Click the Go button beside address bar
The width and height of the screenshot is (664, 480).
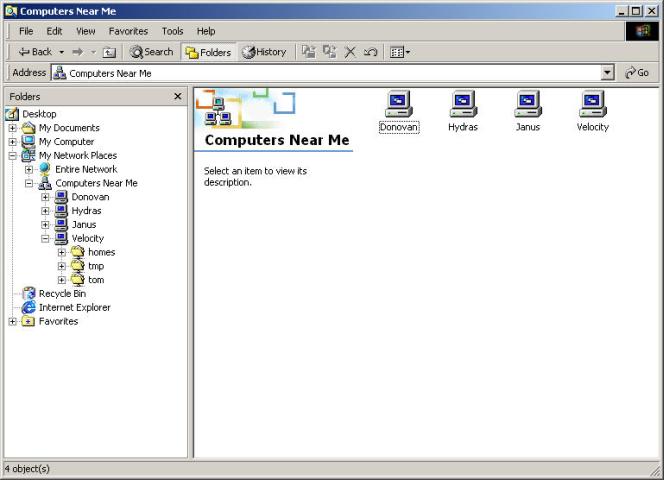(x=637, y=73)
